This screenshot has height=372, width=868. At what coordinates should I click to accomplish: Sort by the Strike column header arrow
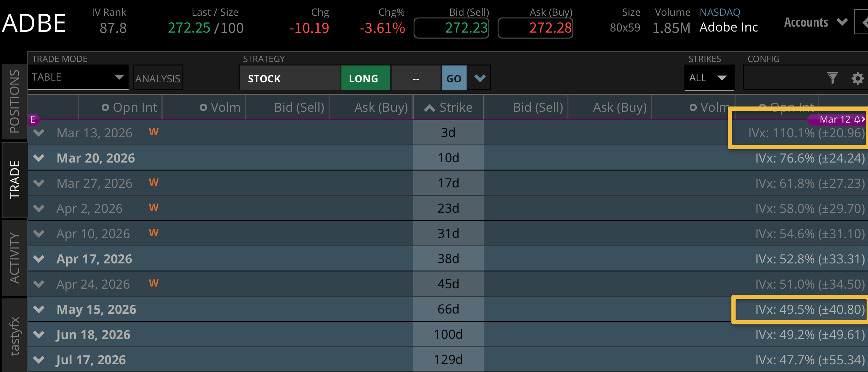[x=429, y=108]
